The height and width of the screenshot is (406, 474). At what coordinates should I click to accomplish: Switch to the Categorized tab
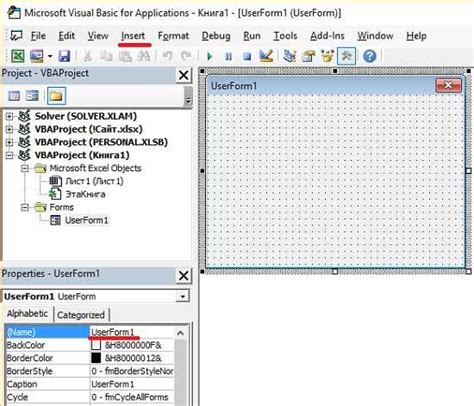click(81, 315)
